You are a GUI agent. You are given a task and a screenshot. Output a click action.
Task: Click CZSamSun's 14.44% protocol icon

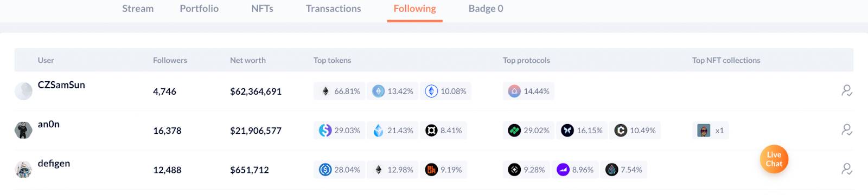pos(514,91)
